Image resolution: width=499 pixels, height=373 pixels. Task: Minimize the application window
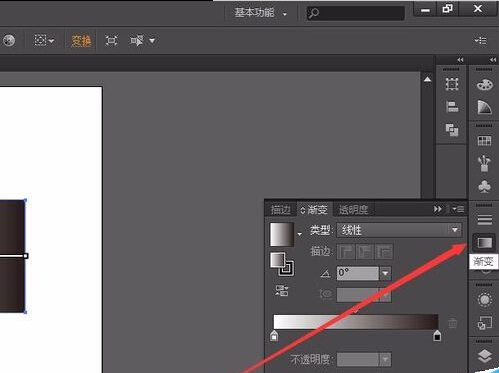pyautogui.click(x=425, y=9)
